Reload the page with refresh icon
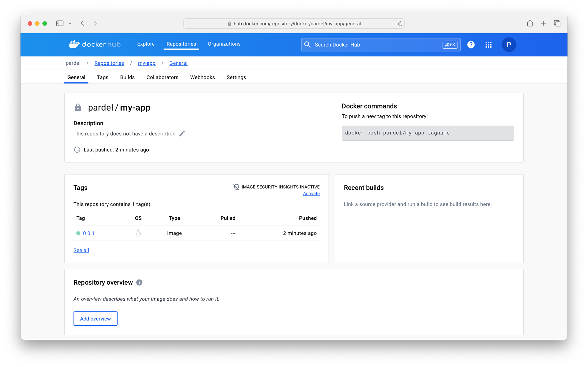Screen dimensions: 588x367 (x=400, y=24)
